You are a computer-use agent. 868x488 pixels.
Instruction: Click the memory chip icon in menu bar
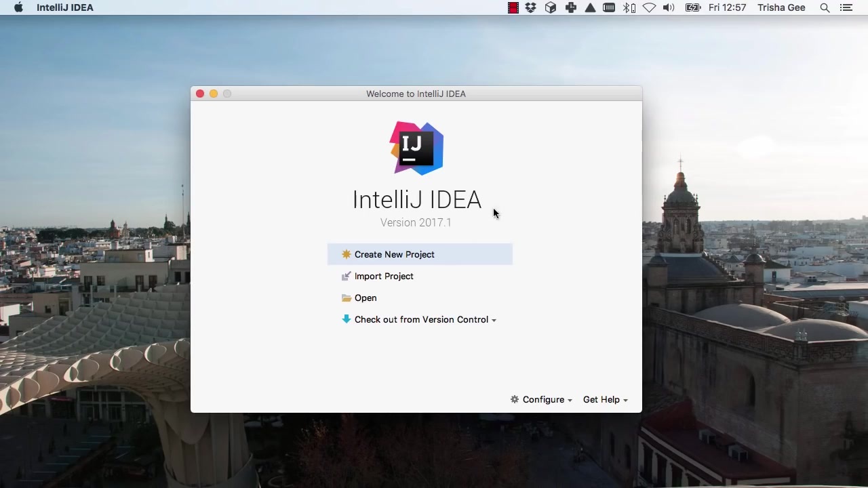(x=609, y=7)
